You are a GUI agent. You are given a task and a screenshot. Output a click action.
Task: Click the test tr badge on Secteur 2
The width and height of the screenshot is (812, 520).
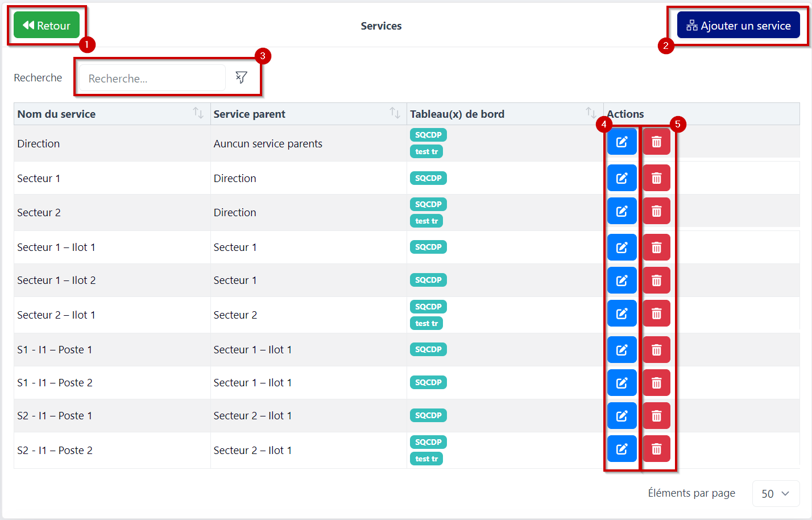click(x=426, y=221)
